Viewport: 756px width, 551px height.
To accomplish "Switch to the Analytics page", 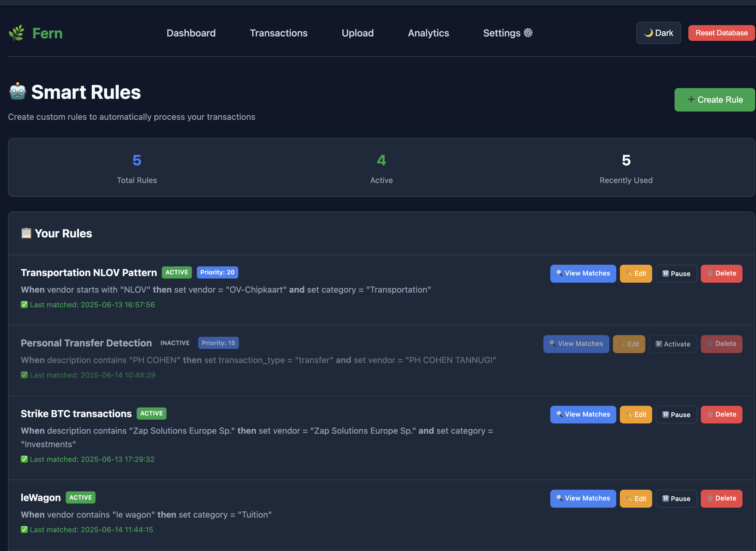I will (428, 33).
